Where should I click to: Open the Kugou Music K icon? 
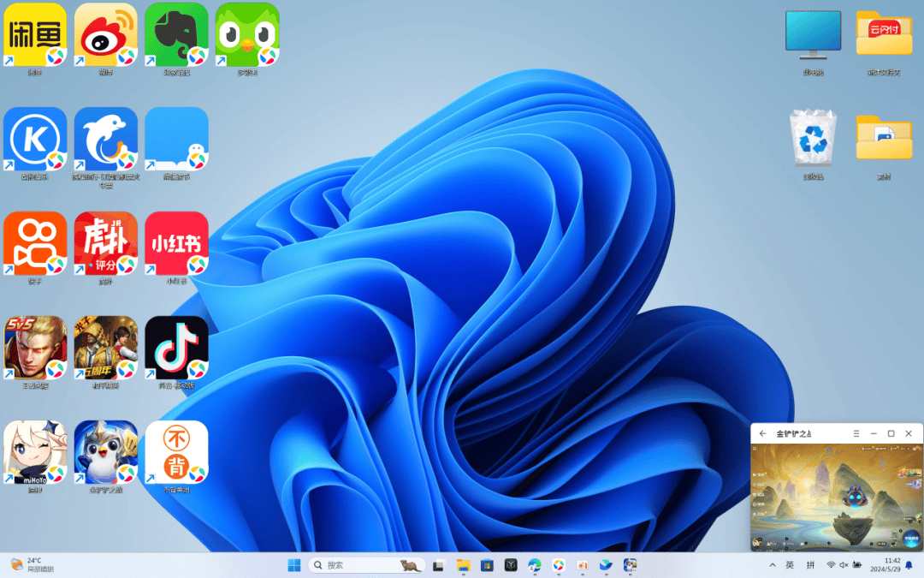[35, 139]
